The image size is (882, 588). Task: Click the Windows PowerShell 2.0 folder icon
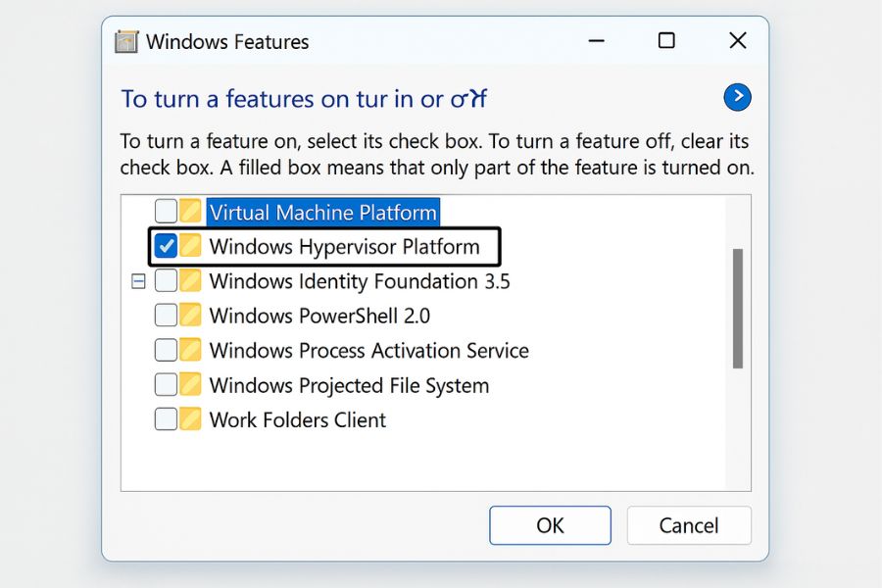(x=190, y=316)
